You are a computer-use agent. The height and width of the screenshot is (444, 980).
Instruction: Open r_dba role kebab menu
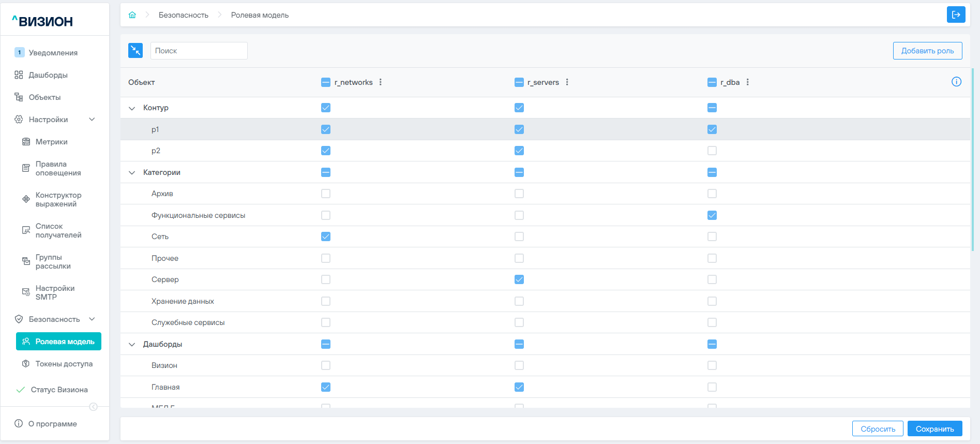click(x=748, y=82)
